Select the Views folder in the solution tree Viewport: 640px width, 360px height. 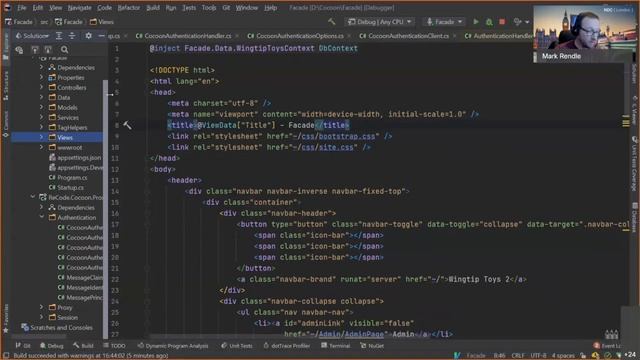pyautogui.click(x=57, y=138)
